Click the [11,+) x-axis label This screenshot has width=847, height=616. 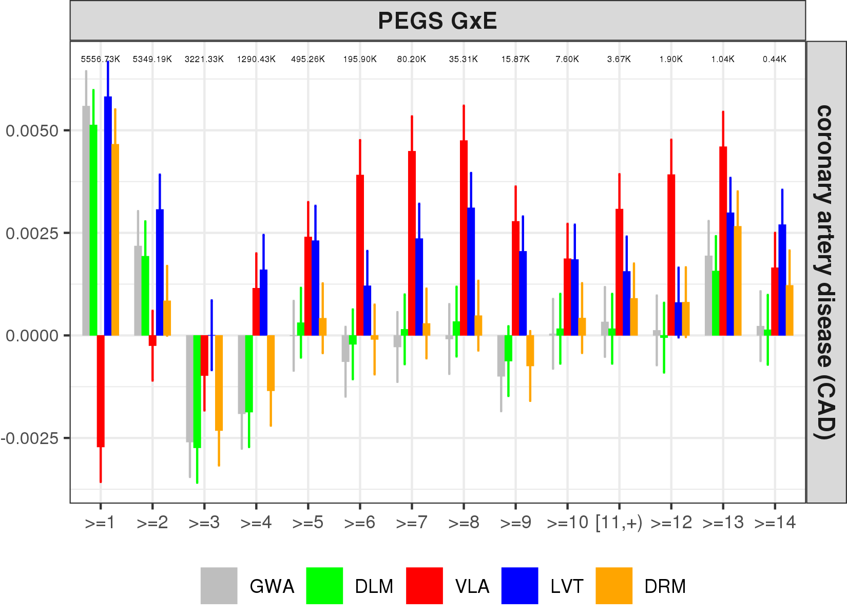619,523
